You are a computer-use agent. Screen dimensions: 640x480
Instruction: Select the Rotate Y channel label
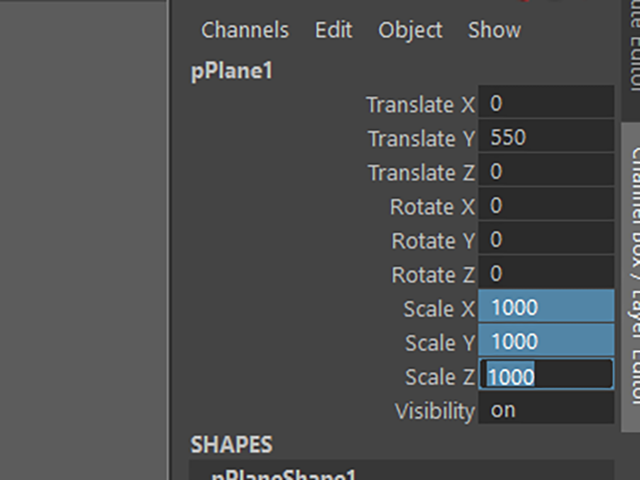coord(433,240)
